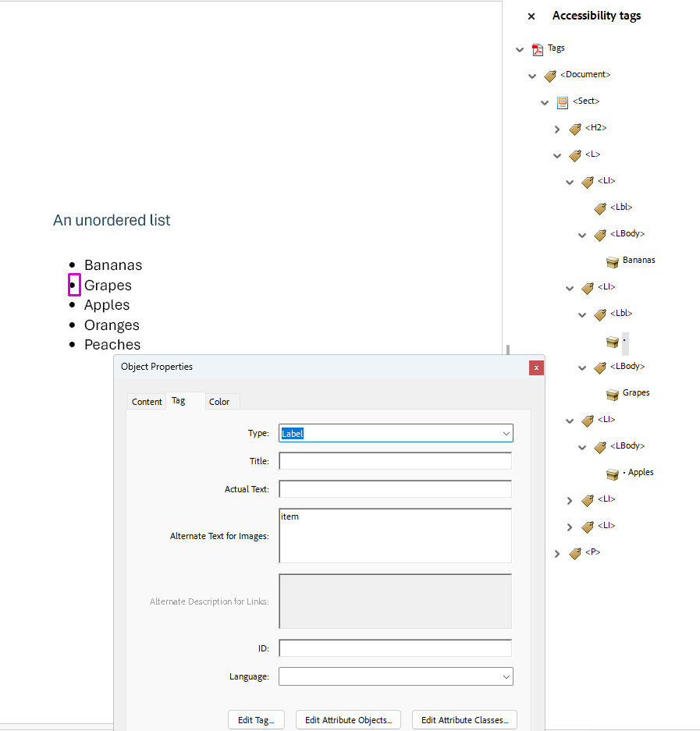Select the Tags root PDF icon
Screen dimensions: 700x731
(536, 48)
